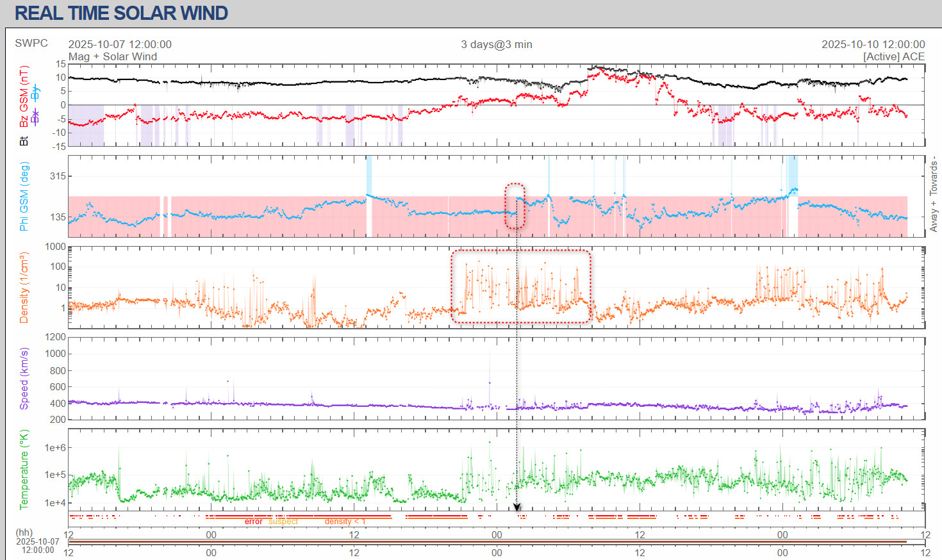Screen dimensions: 942x560
Task: Click the Temperature (°K) axis label
Action: [x=24, y=470]
